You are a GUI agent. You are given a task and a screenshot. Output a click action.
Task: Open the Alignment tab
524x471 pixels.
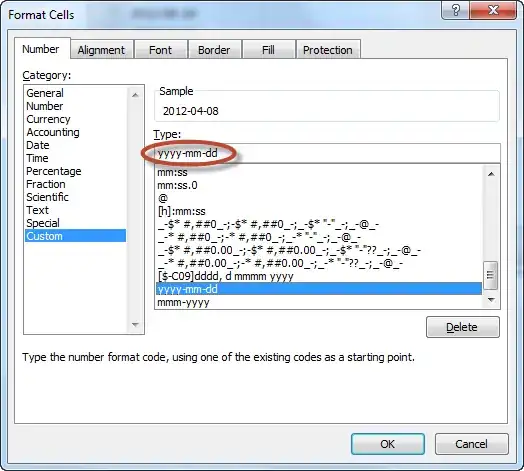101,50
